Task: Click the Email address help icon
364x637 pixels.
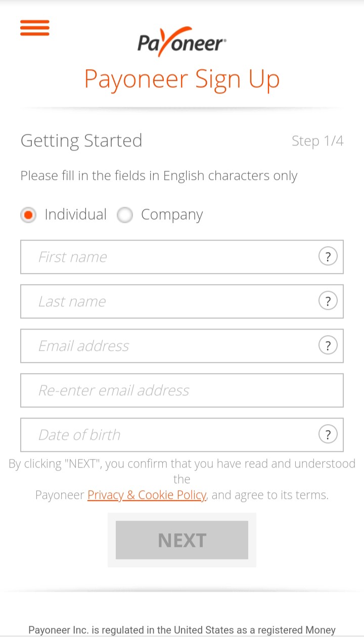Action: pos(328,346)
